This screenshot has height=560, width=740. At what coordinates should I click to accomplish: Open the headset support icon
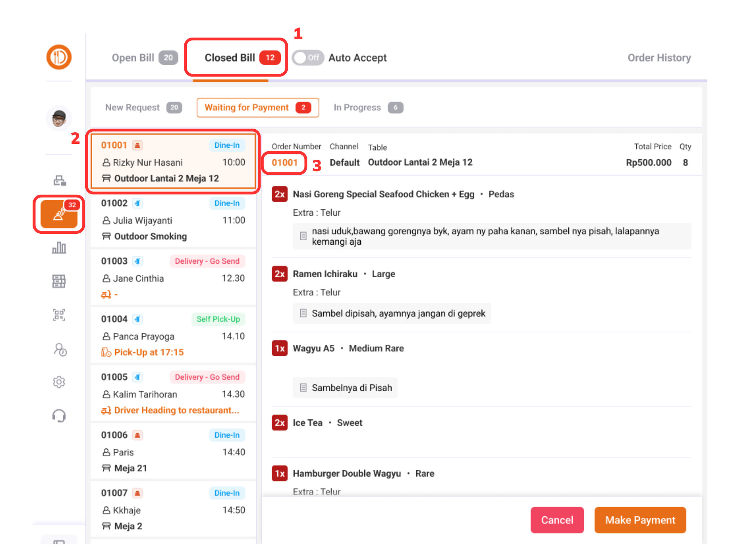tap(59, 415)
